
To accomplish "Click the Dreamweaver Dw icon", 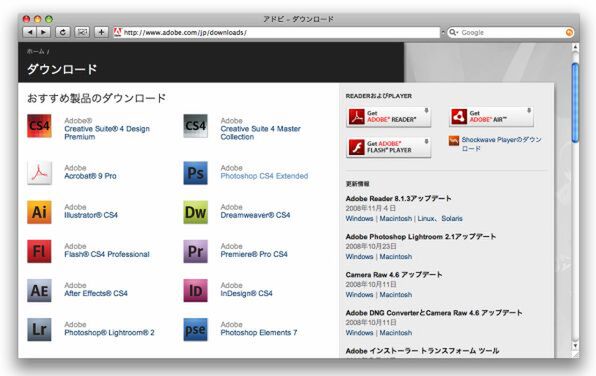I will 195,212.
